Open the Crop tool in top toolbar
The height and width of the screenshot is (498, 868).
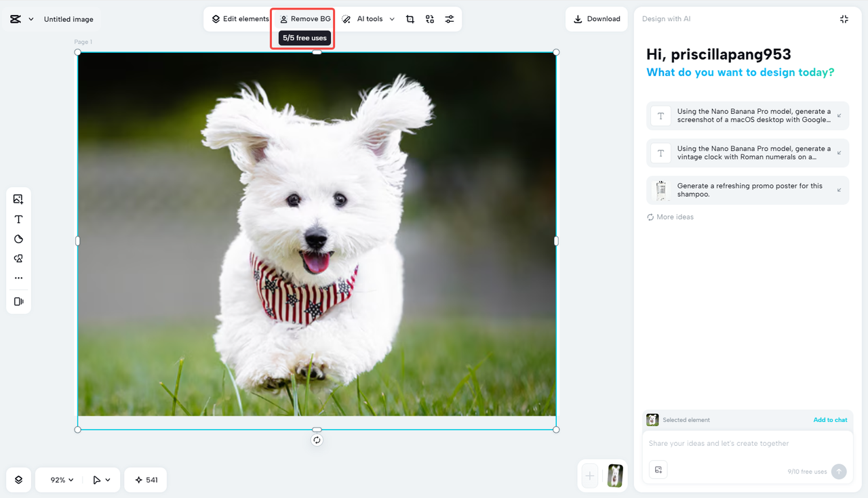410,19
